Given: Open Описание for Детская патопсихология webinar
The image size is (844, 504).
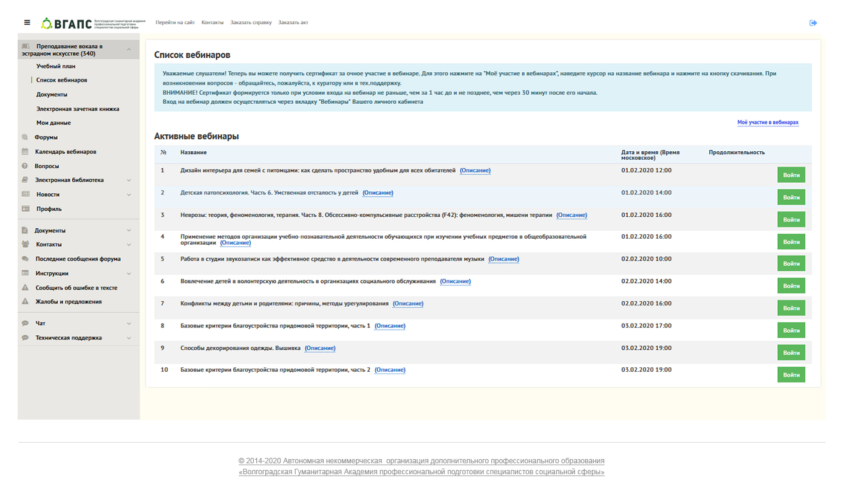Looking at the screenshot, I should click(x=378, y=193).
